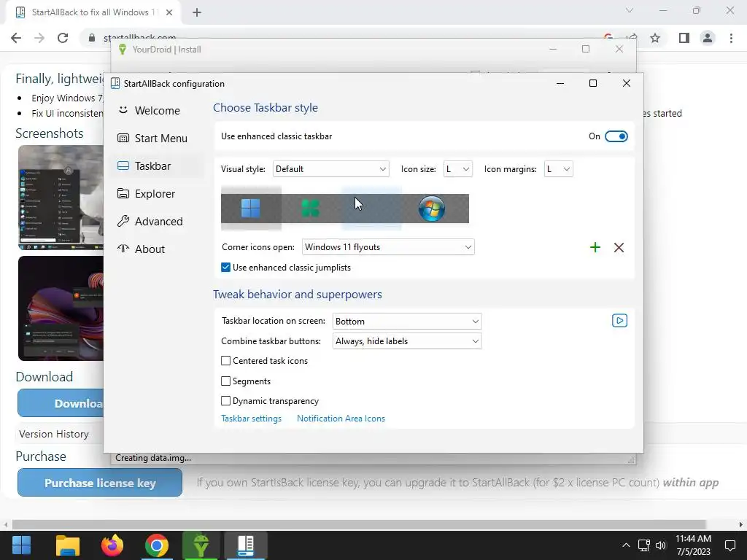Image resolution: width=747 pixels, height=560 pixels.
Task: Open the Taskbar settings link
Action: 251,419
